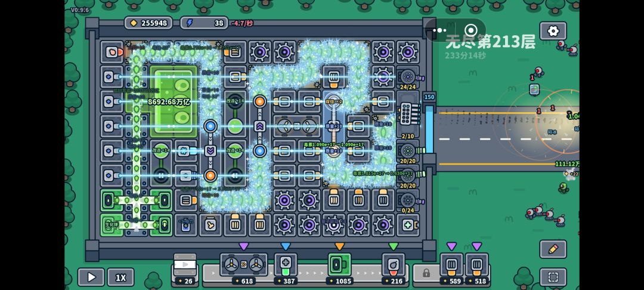Click the locked shop slot padlock

click(426, 273)
